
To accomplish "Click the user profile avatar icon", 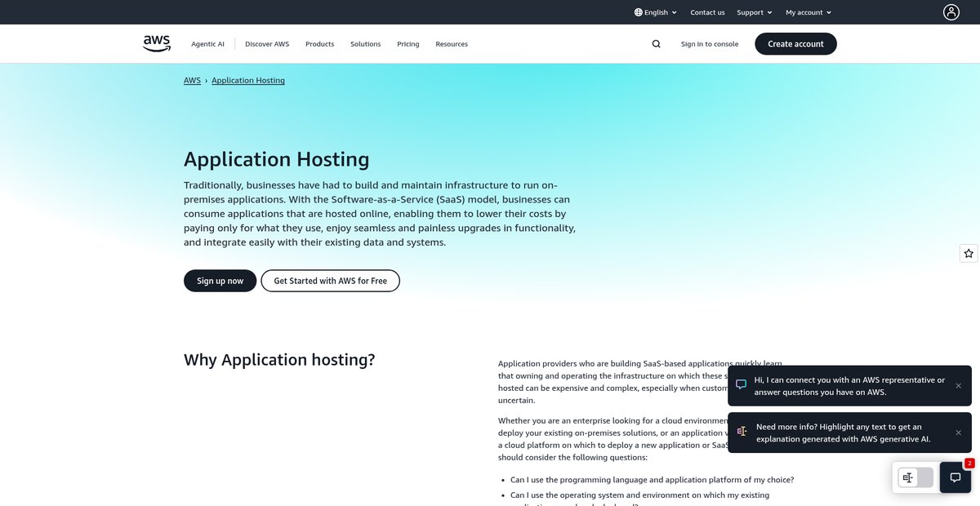I will (951, 12).
